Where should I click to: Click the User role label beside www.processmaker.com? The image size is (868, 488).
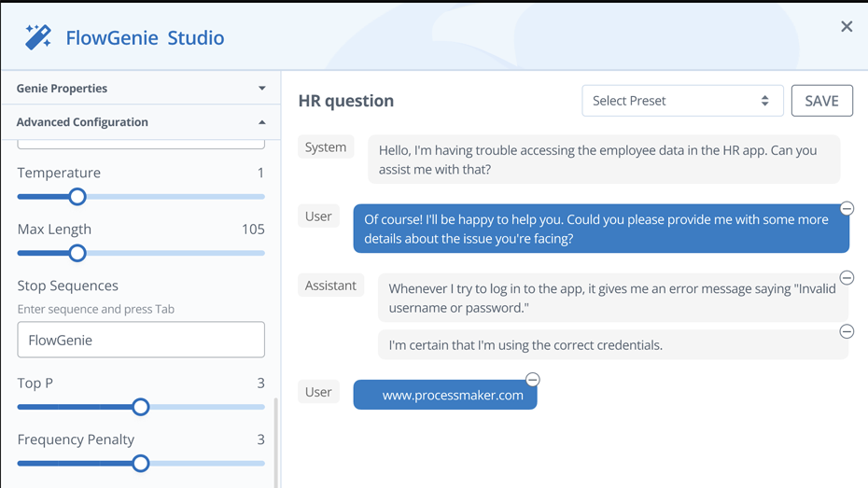click(318, 392)
